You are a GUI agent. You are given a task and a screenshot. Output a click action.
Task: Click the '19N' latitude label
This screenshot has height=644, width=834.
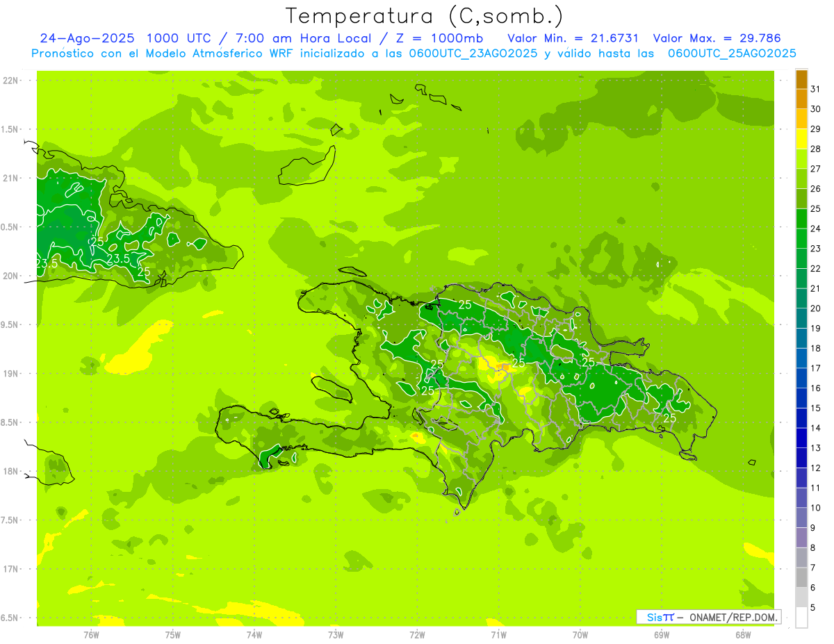click(x=10, y=374)
